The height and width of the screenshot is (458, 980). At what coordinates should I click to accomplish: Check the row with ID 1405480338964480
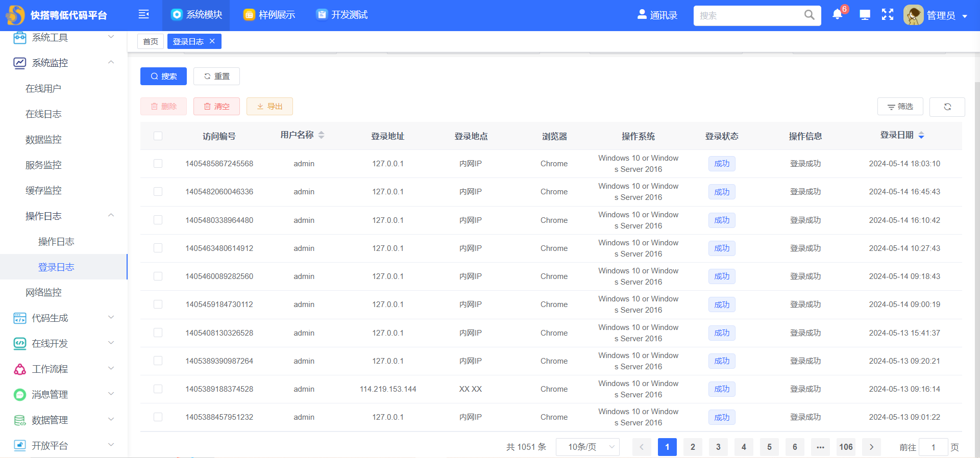click(158, 220)
